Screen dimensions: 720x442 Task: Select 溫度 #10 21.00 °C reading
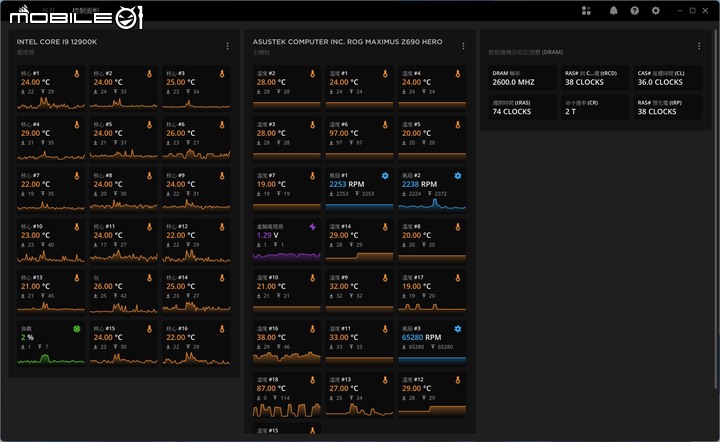pyautogui.click(x=271, y=286)
